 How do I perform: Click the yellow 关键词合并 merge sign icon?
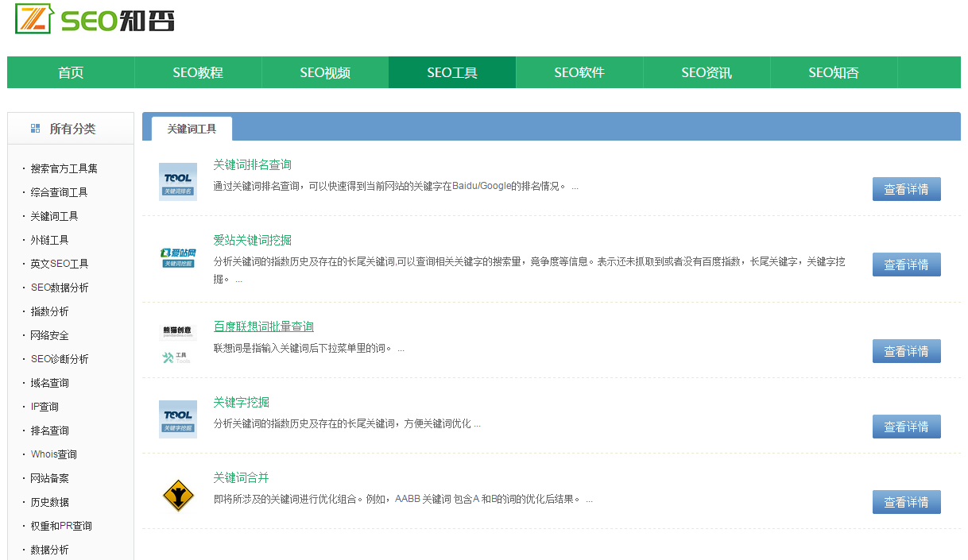(178, 496)
